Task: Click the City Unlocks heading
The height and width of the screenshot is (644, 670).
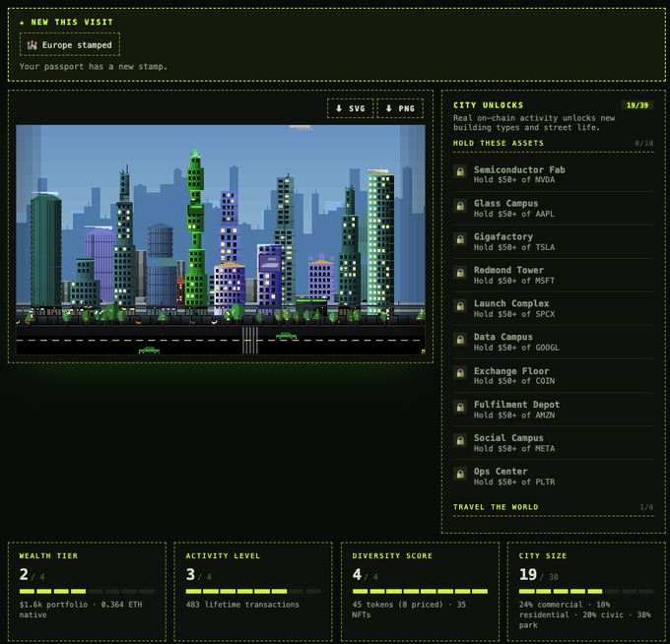Action: (x=488, y=105)
